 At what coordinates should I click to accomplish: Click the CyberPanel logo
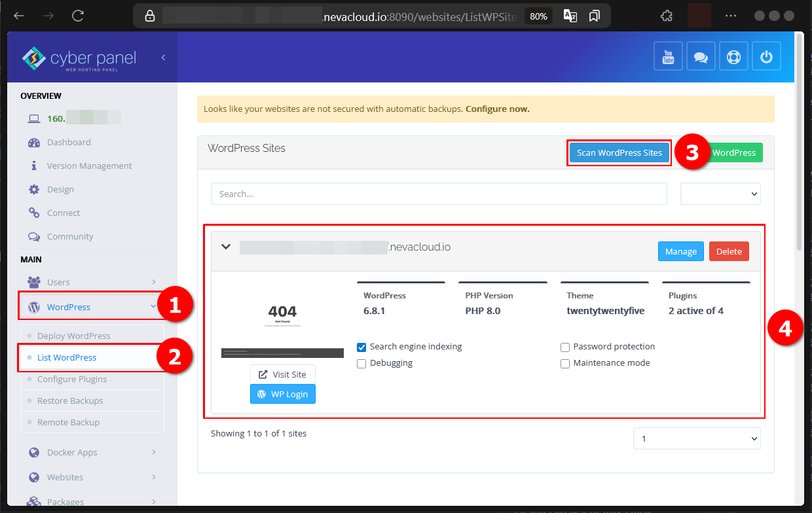click(79, 58)
